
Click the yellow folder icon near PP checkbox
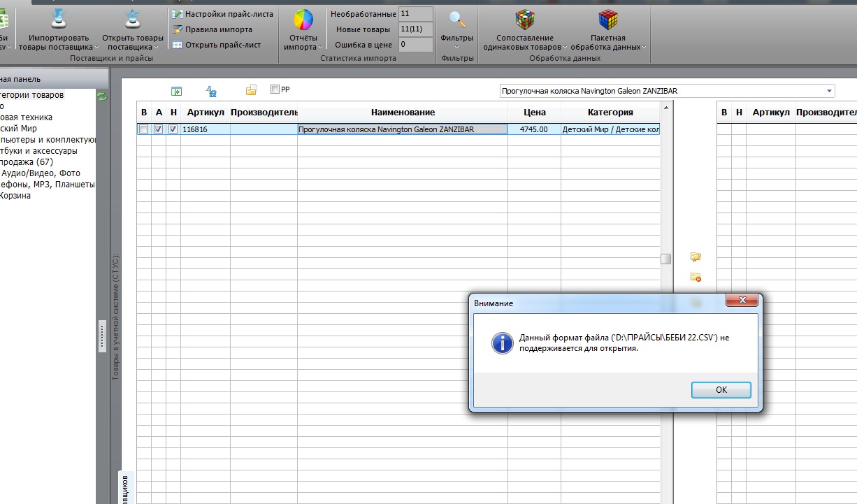[x=251, y=90]
